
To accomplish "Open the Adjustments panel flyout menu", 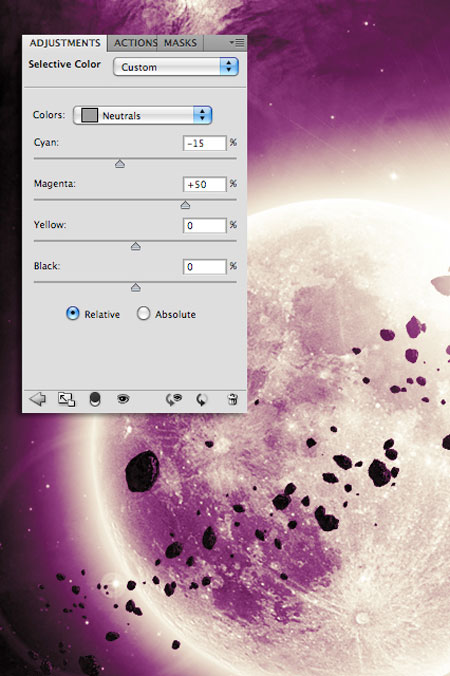I will (x=237, y=42).
